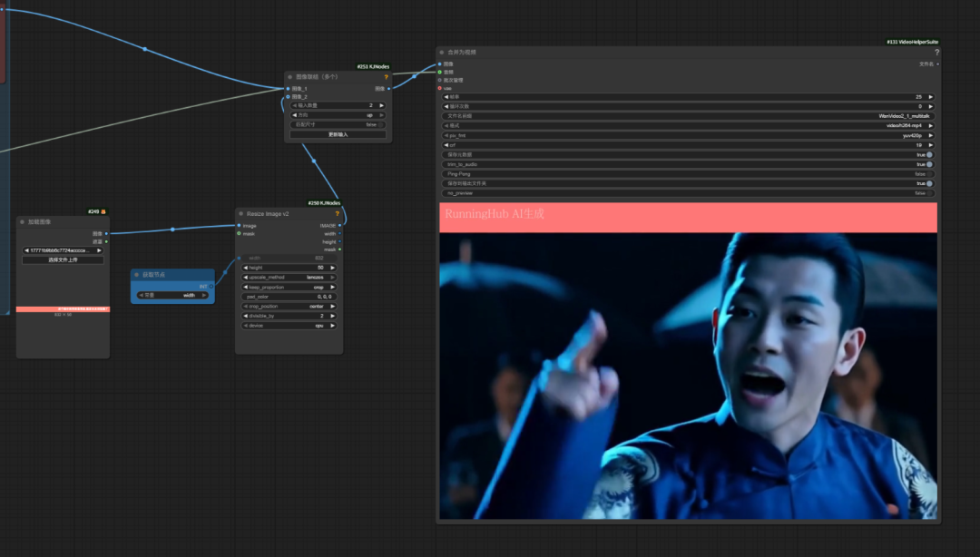Image resolution: width=980 pixels, height=557 pixels.
Task: Open help for Resize Image v2 node
Action: 337,214
